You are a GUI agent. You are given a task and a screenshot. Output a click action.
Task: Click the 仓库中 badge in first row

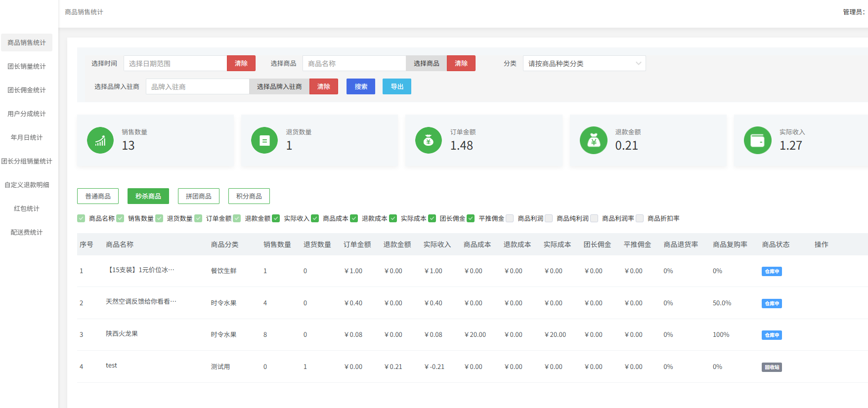771,271
